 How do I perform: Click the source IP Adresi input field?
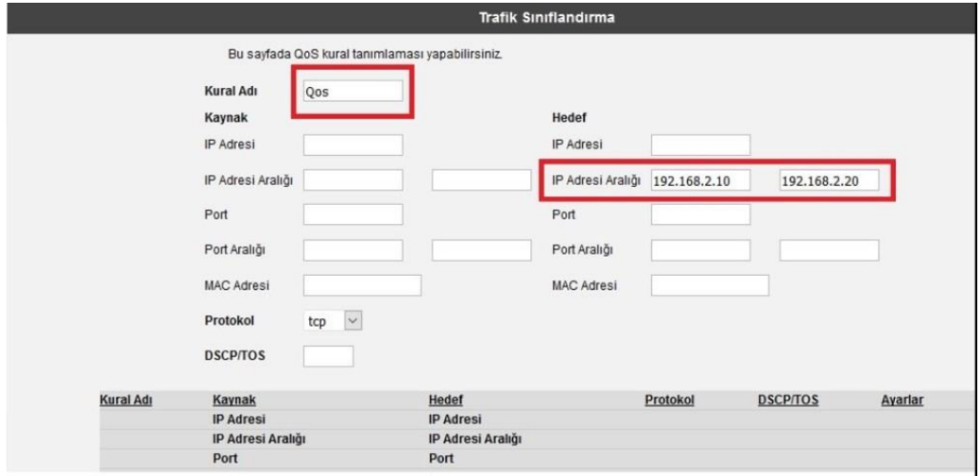click(x=352, y=146)
